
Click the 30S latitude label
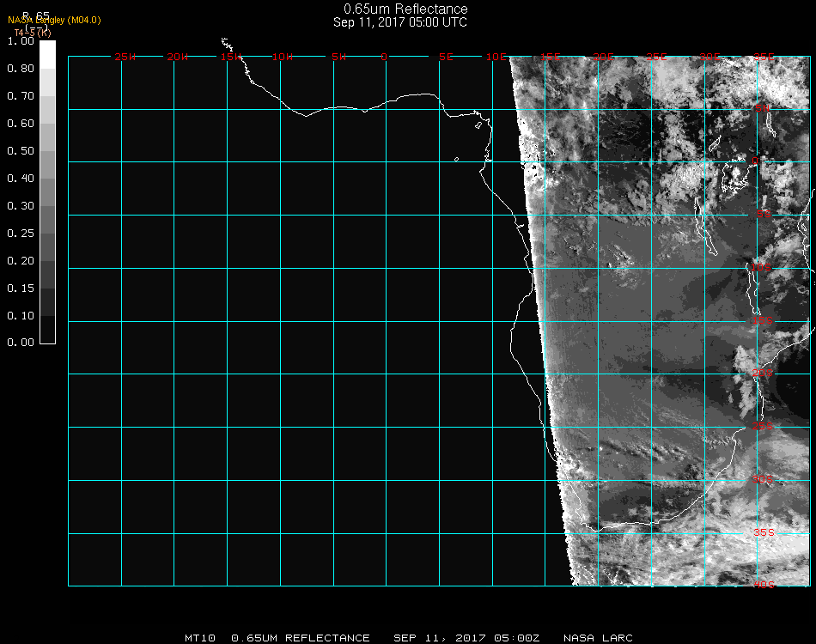(x=763, y=479)
